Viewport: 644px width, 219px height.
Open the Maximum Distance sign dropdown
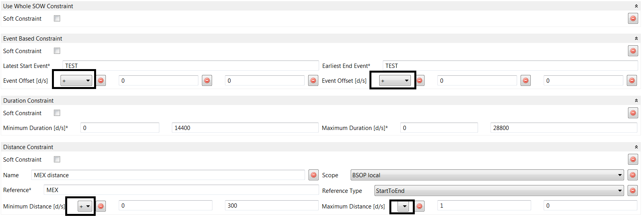pyautogui.click(x=403, y=206)
